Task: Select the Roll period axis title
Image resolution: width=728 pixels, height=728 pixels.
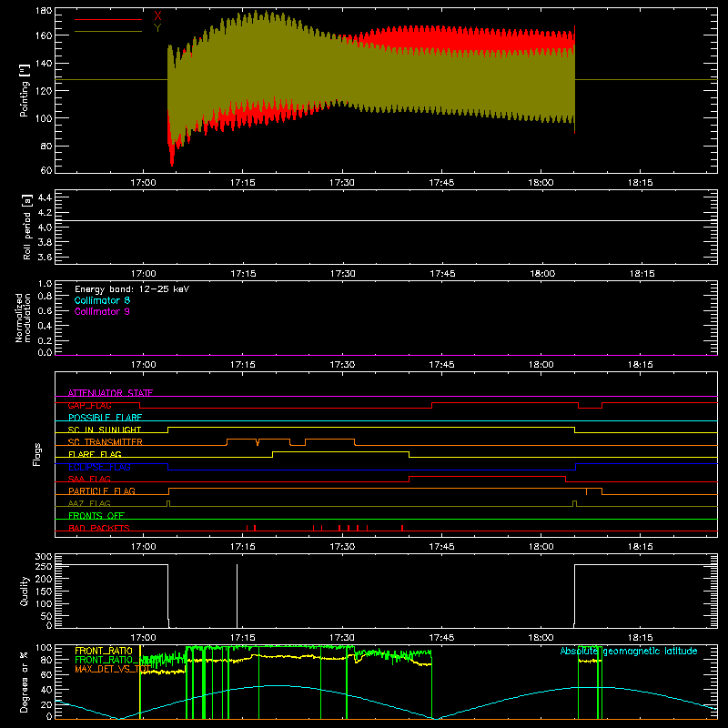Action: [x=26, y=227]
